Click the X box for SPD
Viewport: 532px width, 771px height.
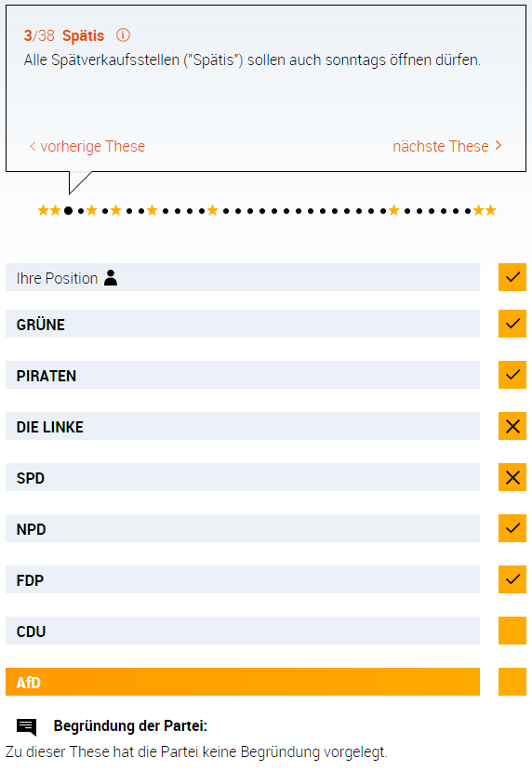512,477
